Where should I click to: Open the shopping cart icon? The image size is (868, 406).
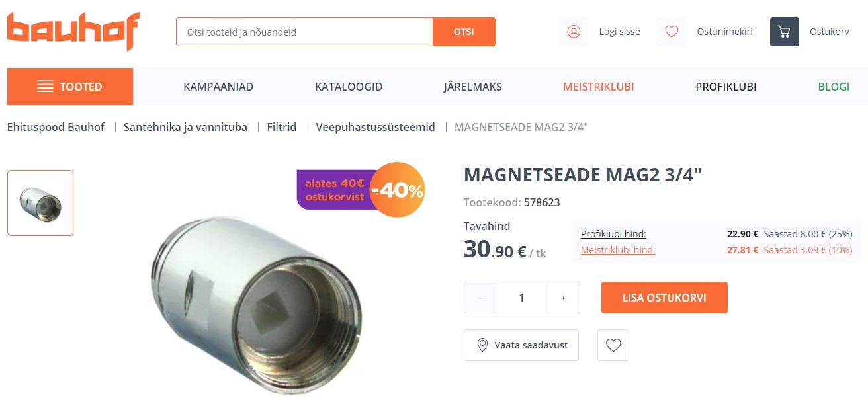(x=785, y=32)
